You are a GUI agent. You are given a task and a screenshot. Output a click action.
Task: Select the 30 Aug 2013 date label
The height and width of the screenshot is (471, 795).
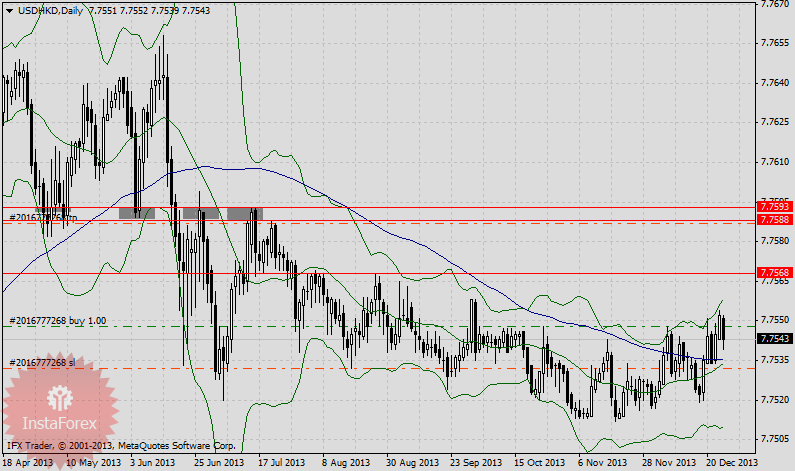click(x=412, y=462)
